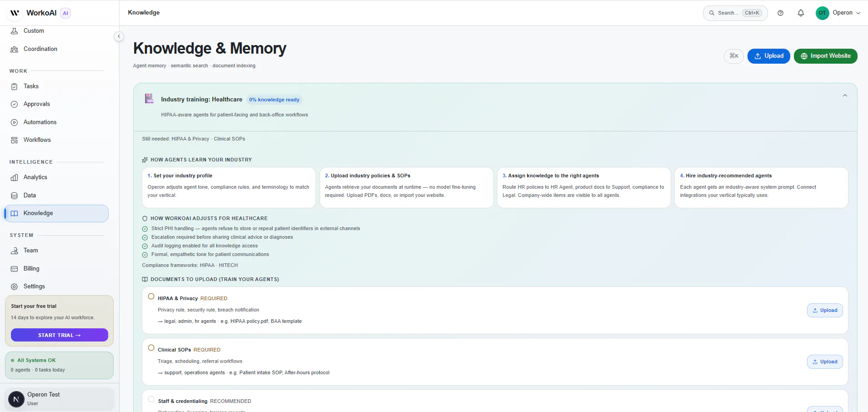
Task: Open the Operon account dropdown
Action: 838,13
